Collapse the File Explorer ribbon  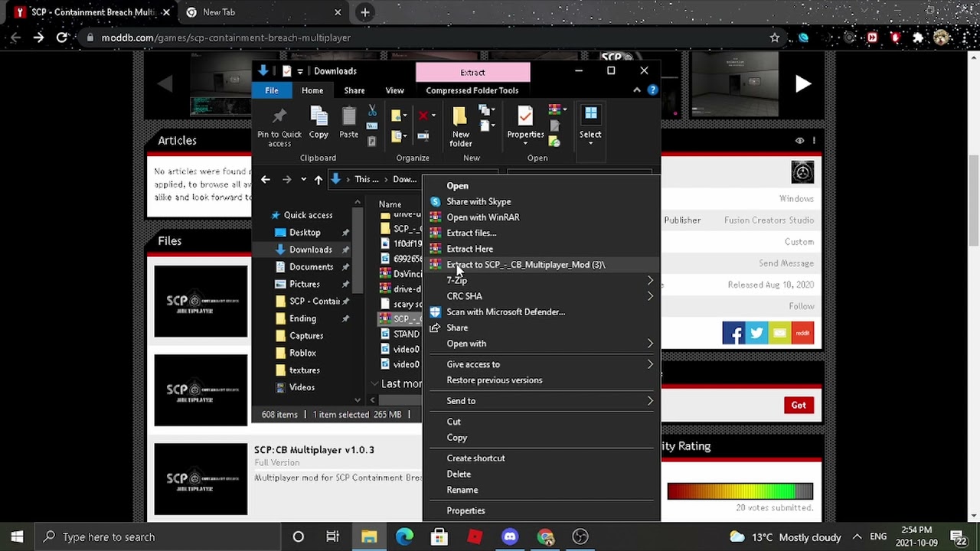coord(637,90)
